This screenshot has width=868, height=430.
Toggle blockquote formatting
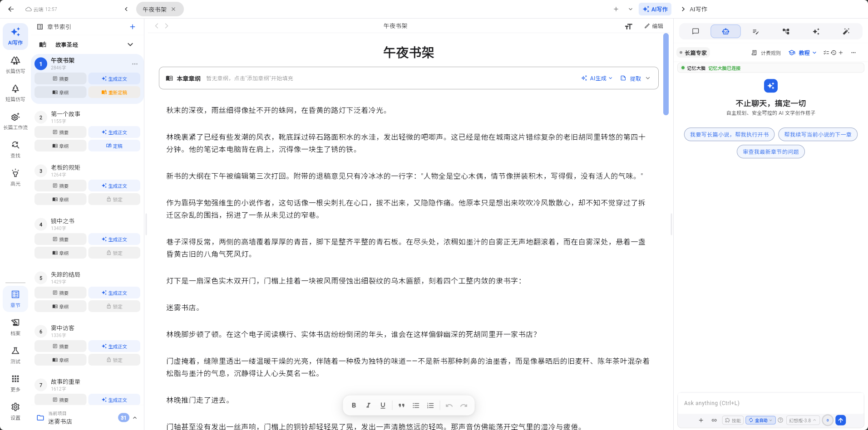(x=401, y=406)
